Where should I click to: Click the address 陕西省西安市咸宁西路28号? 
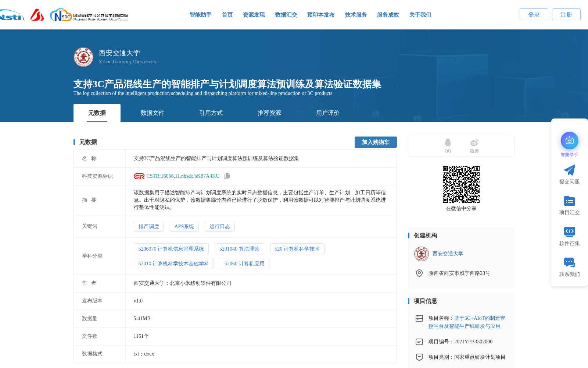[x=459, y=273]
